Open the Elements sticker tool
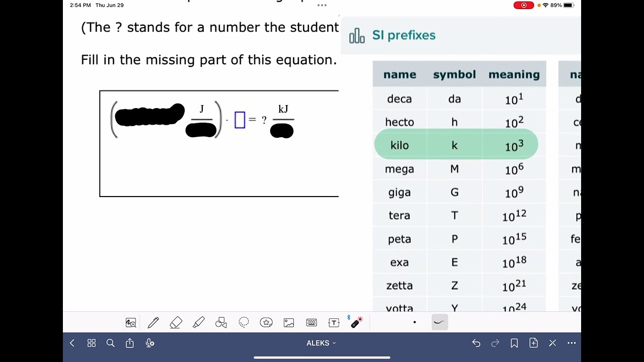Screen dimensions: 644x362 click(x=266, y=323)
